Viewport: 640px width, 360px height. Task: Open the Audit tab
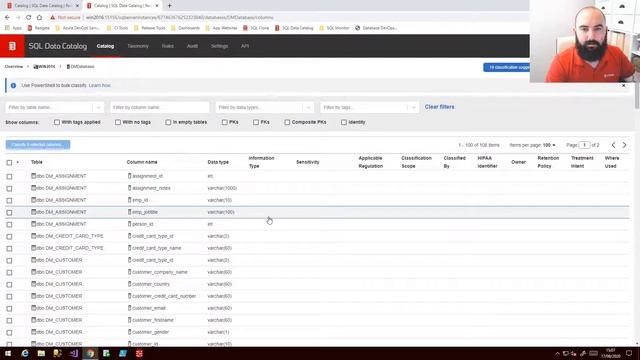(192, 46)
